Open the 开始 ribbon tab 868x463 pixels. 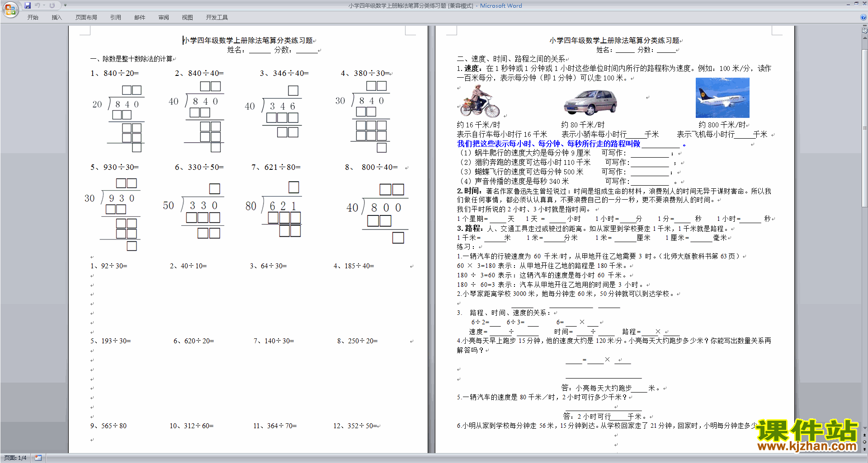(x=33, y=17)
